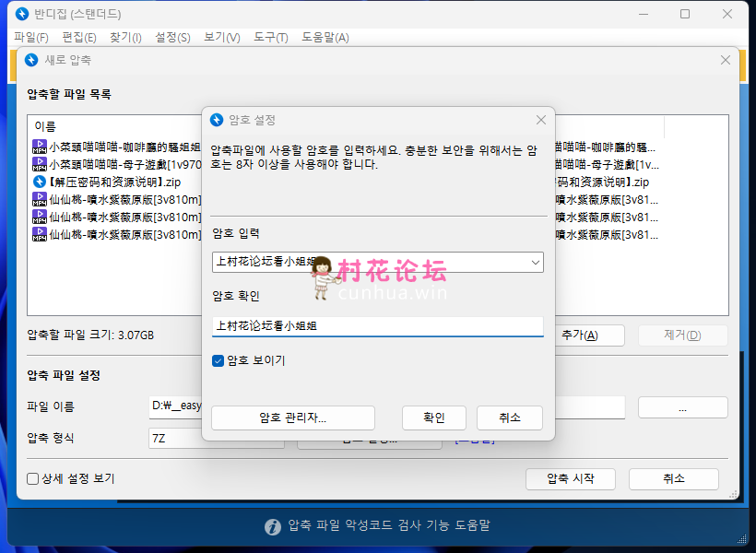Click the info icon in bottom help bar

[x=273, y=526]
